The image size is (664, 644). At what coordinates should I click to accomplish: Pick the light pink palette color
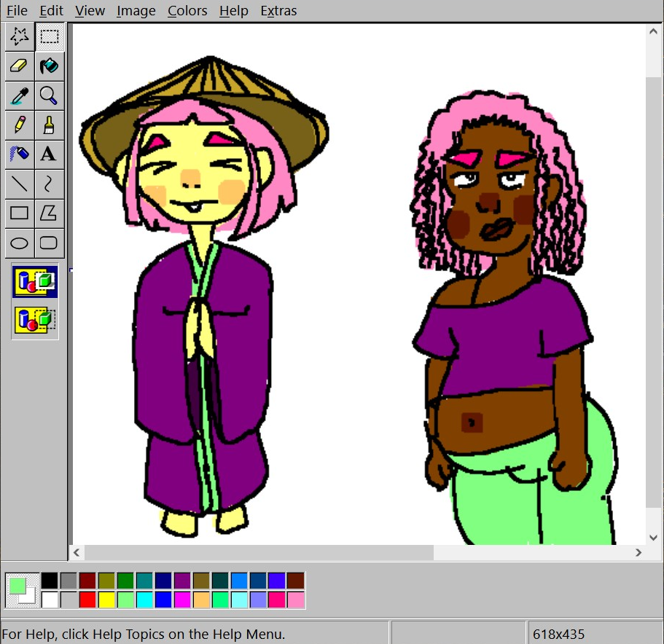(x=296, y=600)
